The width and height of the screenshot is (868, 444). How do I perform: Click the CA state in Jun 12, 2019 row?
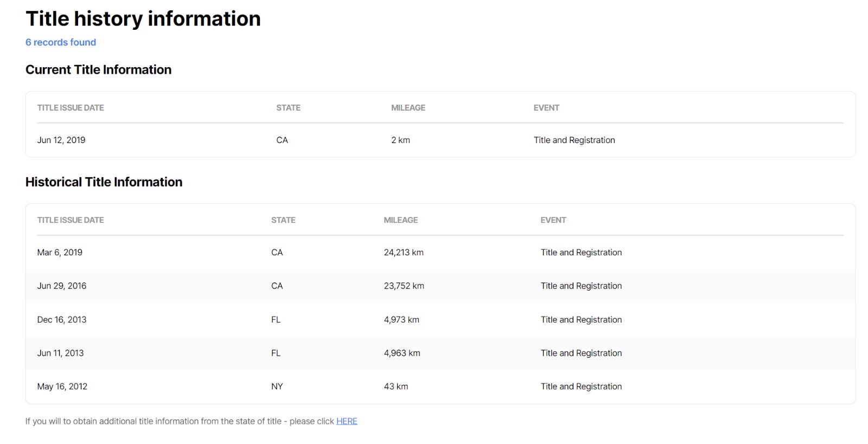[282, 140]
